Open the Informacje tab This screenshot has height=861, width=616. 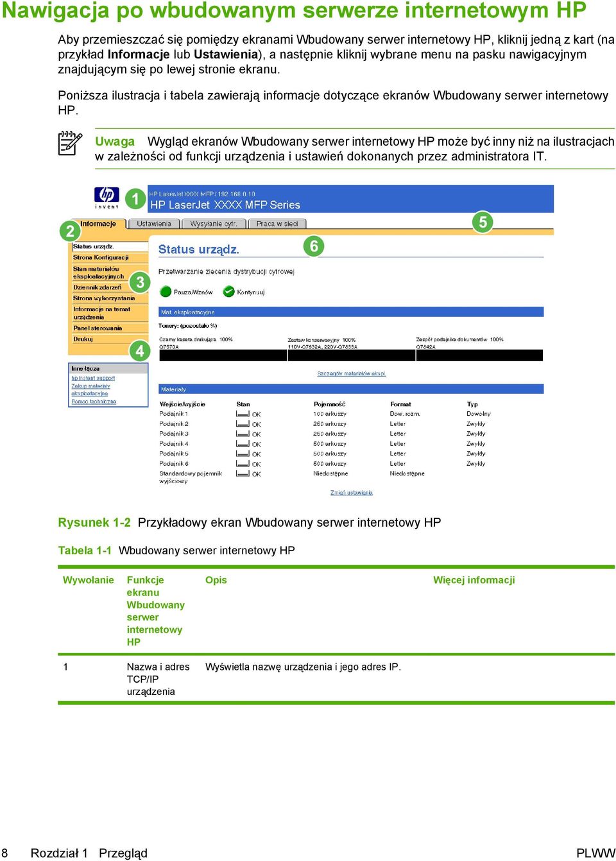tap(98, 224)
